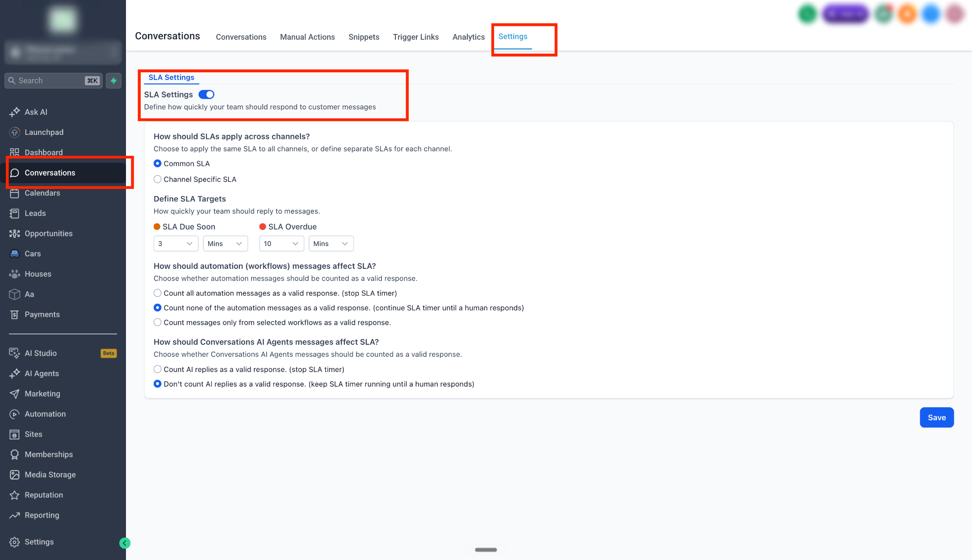Open SLA Due Soon Mins unit dropdown

click(225, 243)
